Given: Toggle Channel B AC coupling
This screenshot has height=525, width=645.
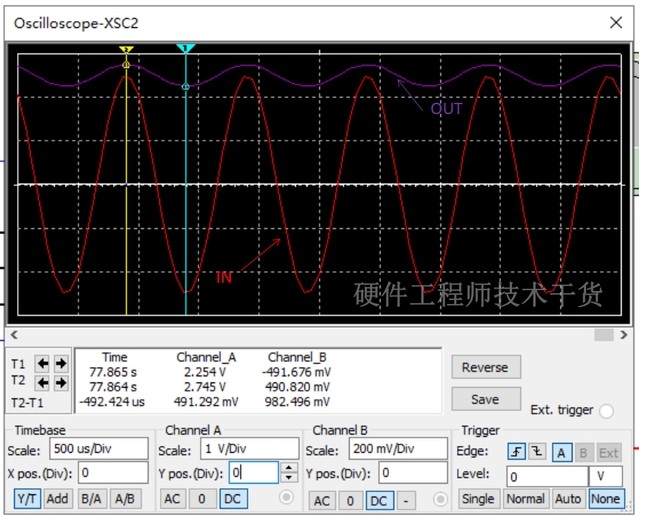Looking at the screenshot, I should coord(322,501).
